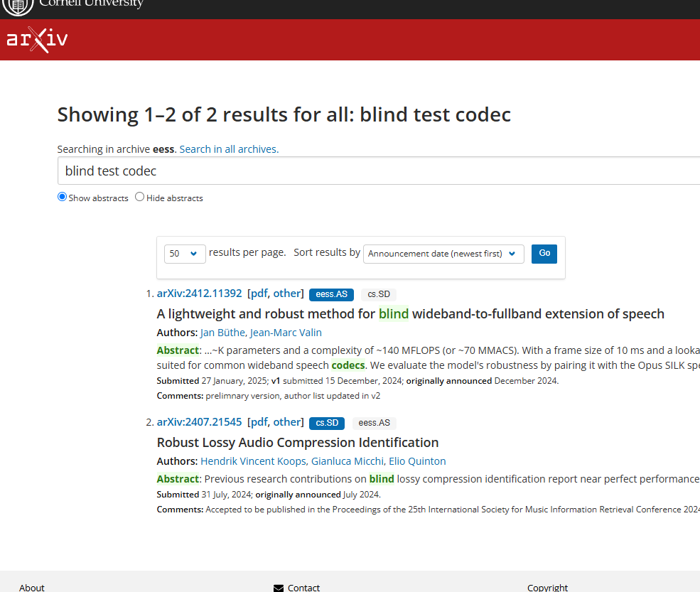Open the other formats link for arXiv:2407.21545
The image size is (700, 592).
[286, 422]
